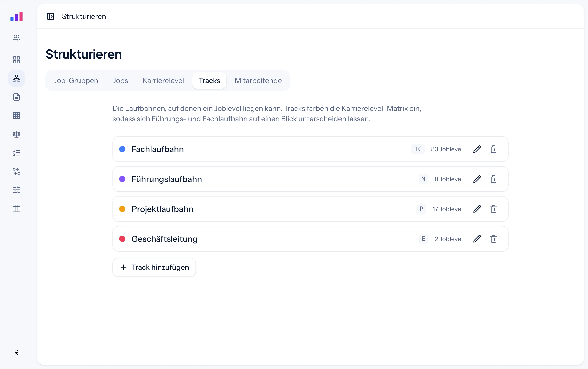Image resolution: width=588 pixels, height=369 pixels.
Task: Switch to the Karrierelevel tab
Action: [x=163, y=80]
